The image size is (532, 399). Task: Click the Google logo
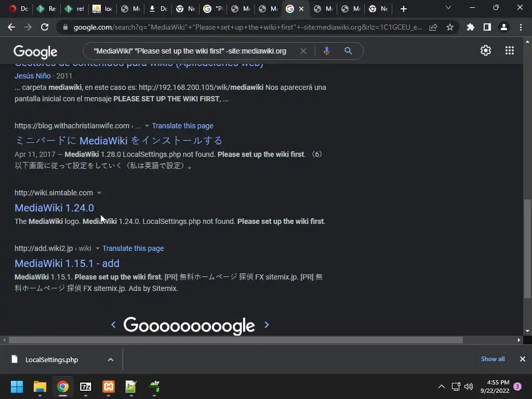click(x=35, y=52)
